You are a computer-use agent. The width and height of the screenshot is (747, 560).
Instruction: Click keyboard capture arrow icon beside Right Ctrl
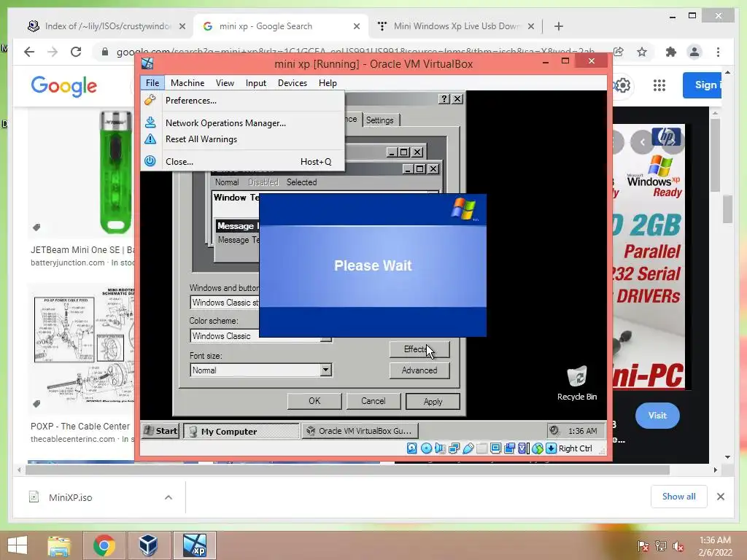(551, 448)
